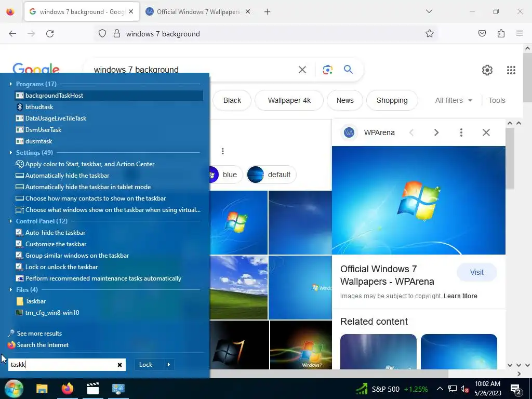Select the Wallpaper 4k filter chip
Screen dimensions: 532x399
point(289,100)
